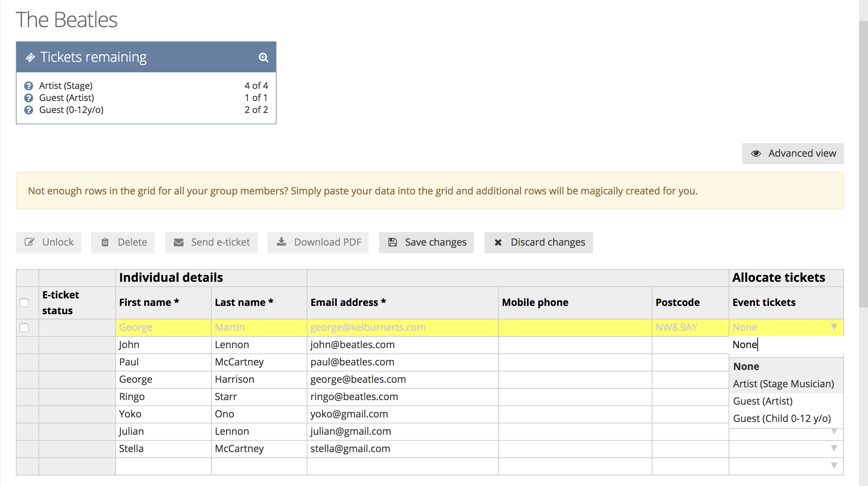The height and width of the screenshot is (486, 868).
Task: Choose None from the ticket dropdown list
Action: coord(786,366)
